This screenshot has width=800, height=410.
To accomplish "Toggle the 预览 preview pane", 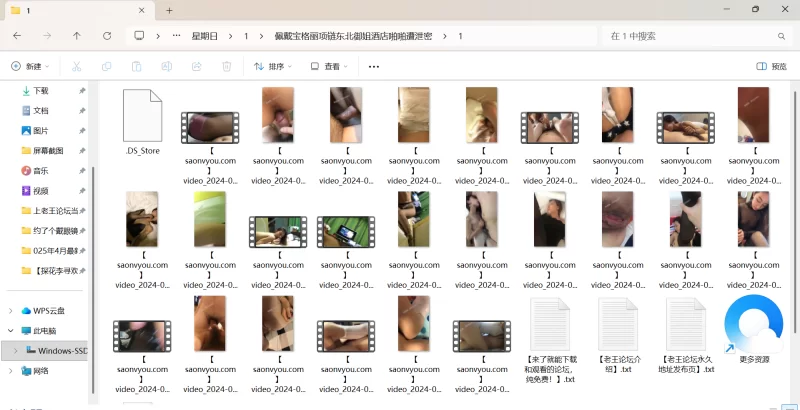I will click(771, 66).
